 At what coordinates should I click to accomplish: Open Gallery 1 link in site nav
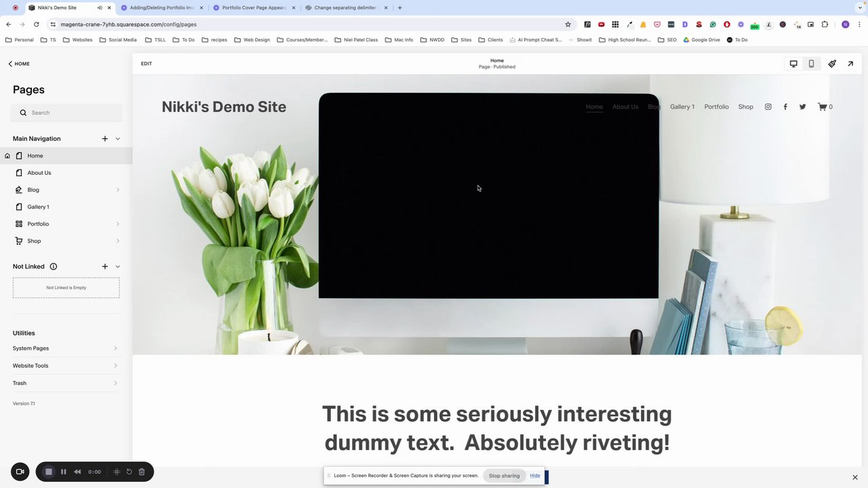point(682,106)
